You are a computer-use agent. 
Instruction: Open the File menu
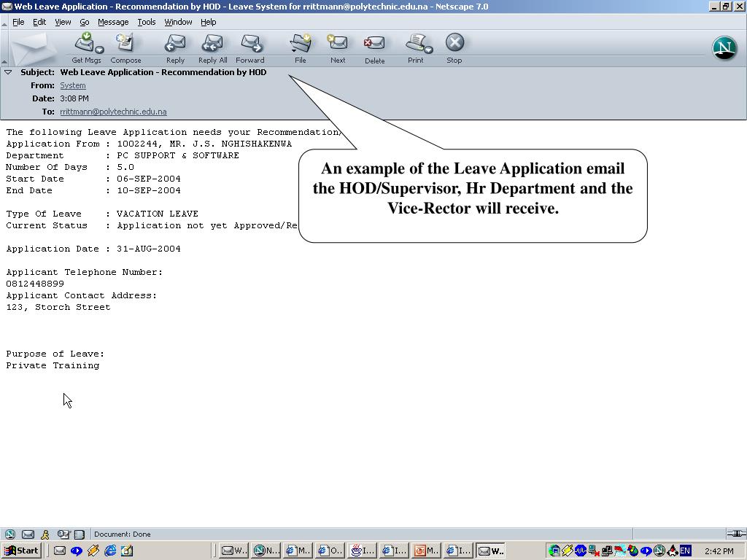(18, 22)
